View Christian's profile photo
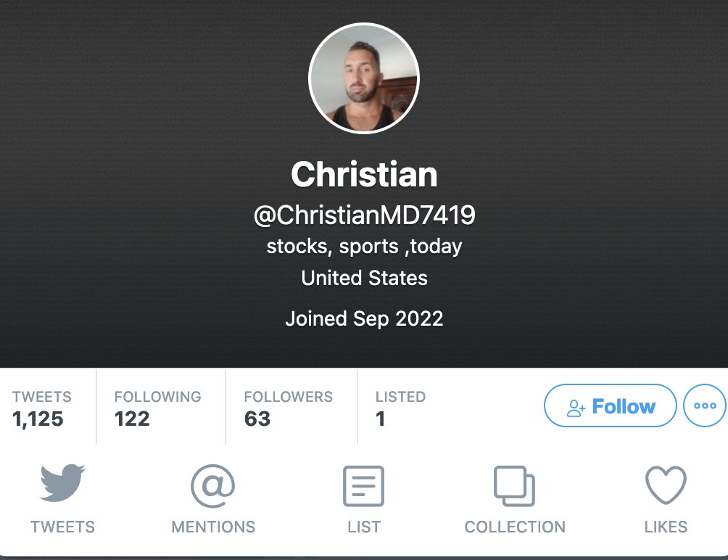This screenshot has height=560, width=728. 364,78
